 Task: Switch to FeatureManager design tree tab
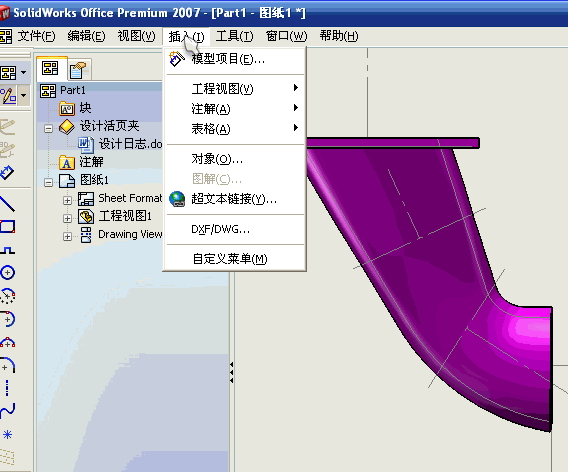click(x=50, y=68)
